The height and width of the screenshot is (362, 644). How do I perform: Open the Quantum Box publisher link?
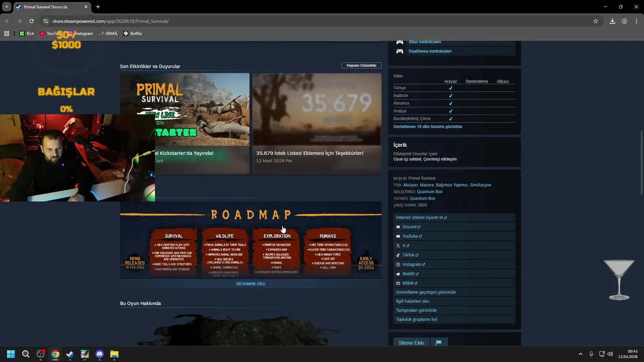pos(423,198)
